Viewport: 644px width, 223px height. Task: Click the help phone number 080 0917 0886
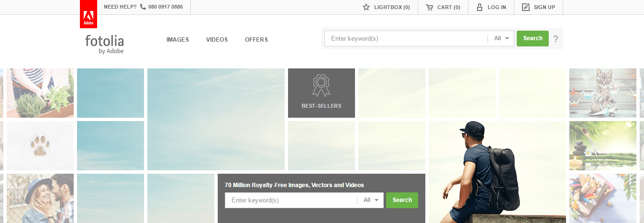(x=166, y=7)
